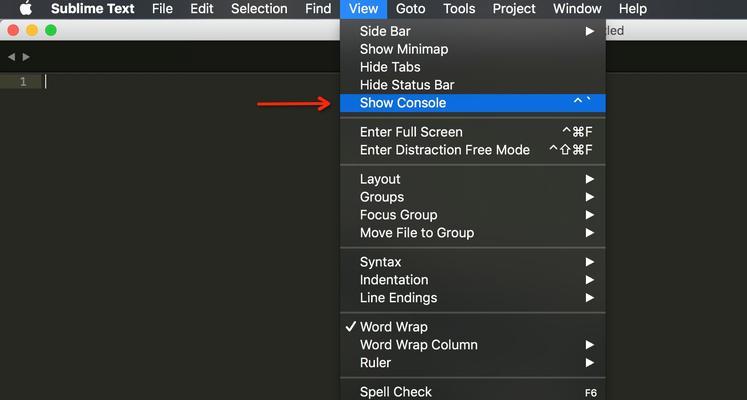Open the Project menu
The image size is (747, 400).
click(x=514, y=9)
